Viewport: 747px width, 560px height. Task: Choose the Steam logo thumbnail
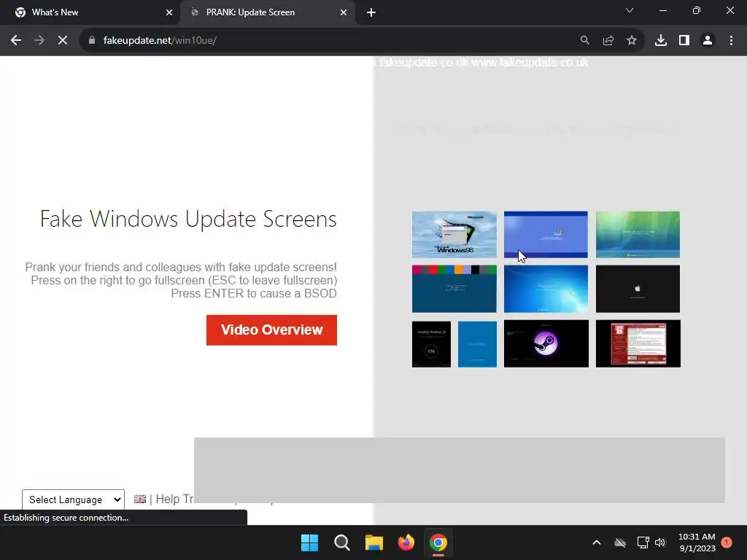pyautogui.click(x=546, y=344)
